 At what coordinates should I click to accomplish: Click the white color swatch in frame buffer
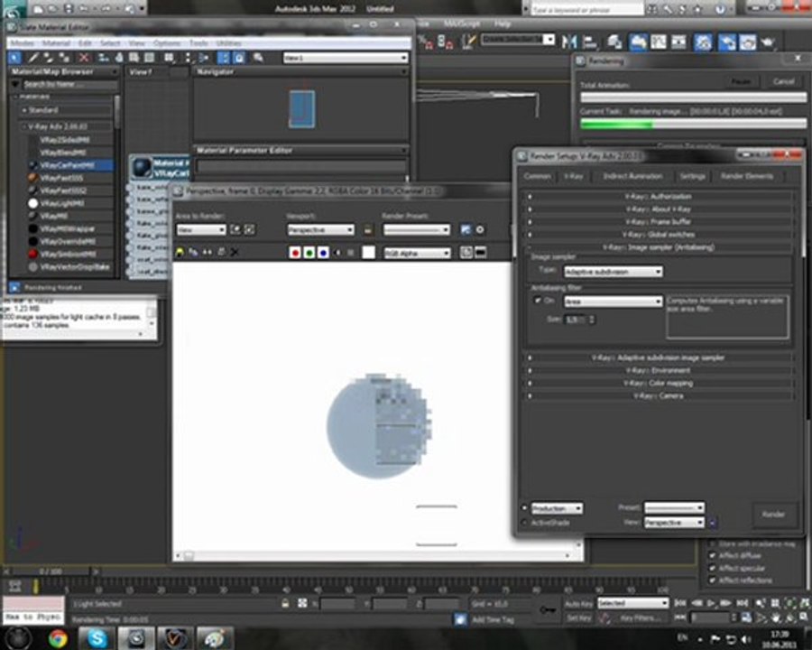(x=368, y=254)
